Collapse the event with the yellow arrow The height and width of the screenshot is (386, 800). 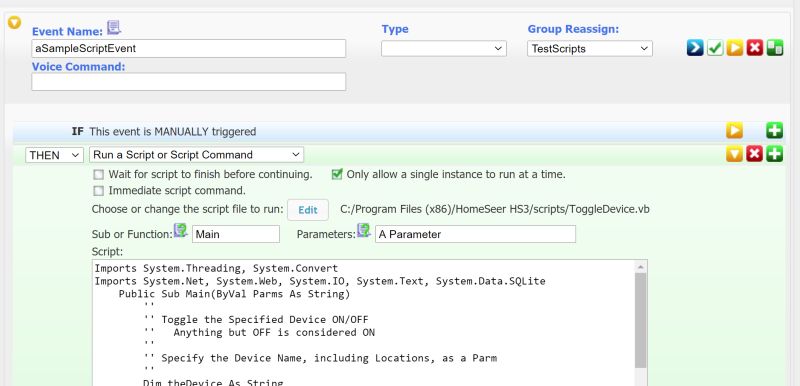pos(14,22)
